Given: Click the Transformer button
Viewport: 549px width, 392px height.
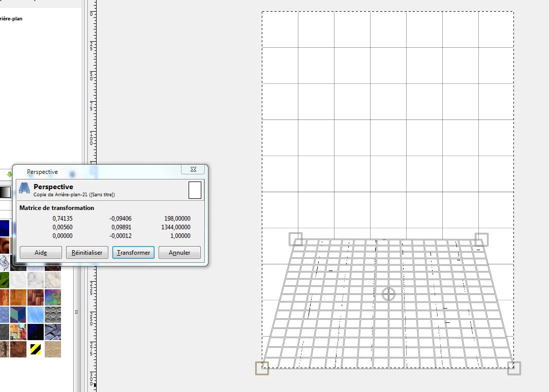Looking at the screenshot, I should (133, 253).
